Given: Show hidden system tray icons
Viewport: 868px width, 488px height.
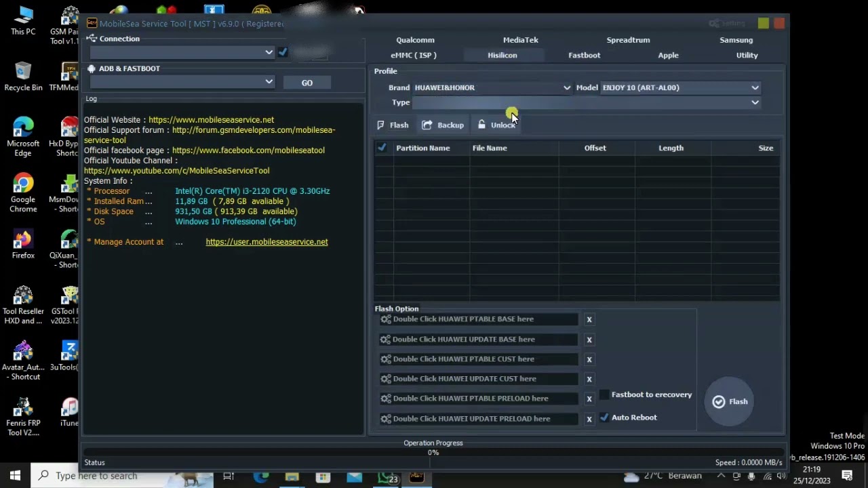Looking at the screenshot, I should [x=722, y=476].
